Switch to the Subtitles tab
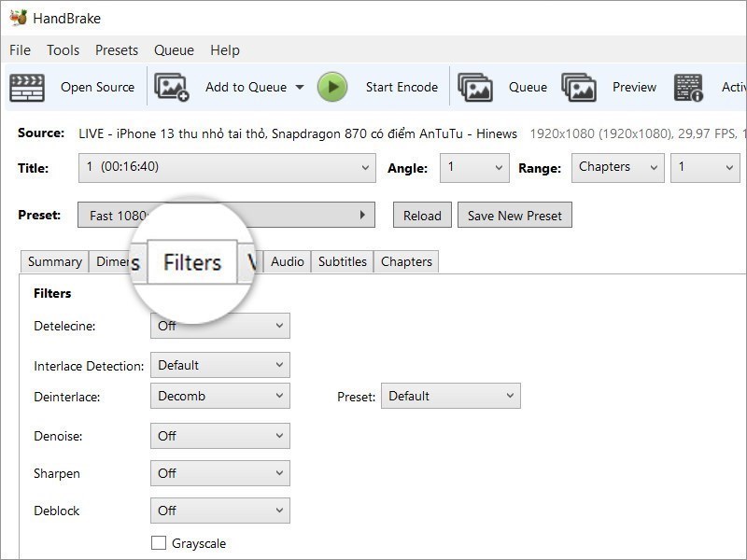The height and width of the screenshot is (560, 747). [x=343, y=261]
